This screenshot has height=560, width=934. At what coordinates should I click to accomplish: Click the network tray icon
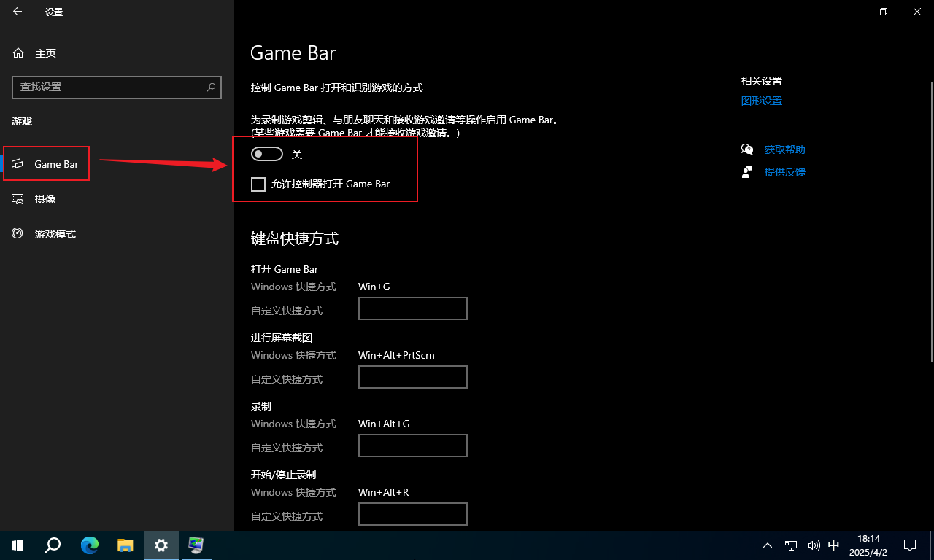pyautogui.click(x=791, y=545)
